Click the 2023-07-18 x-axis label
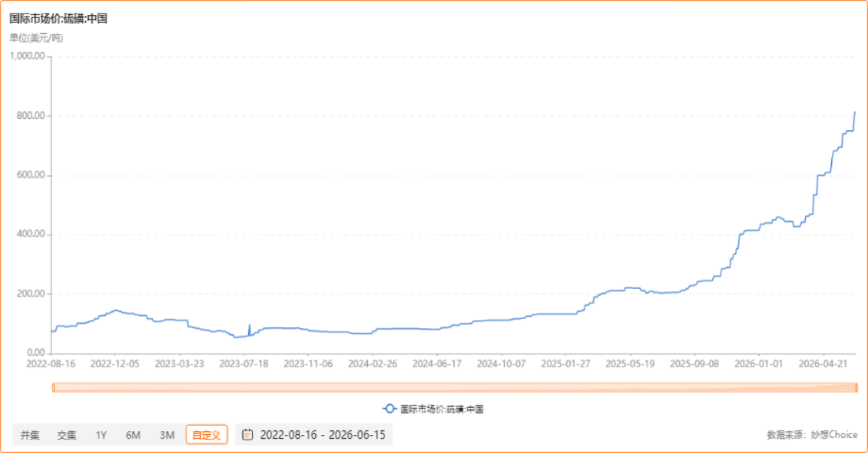868x453 pixels. 244,364
